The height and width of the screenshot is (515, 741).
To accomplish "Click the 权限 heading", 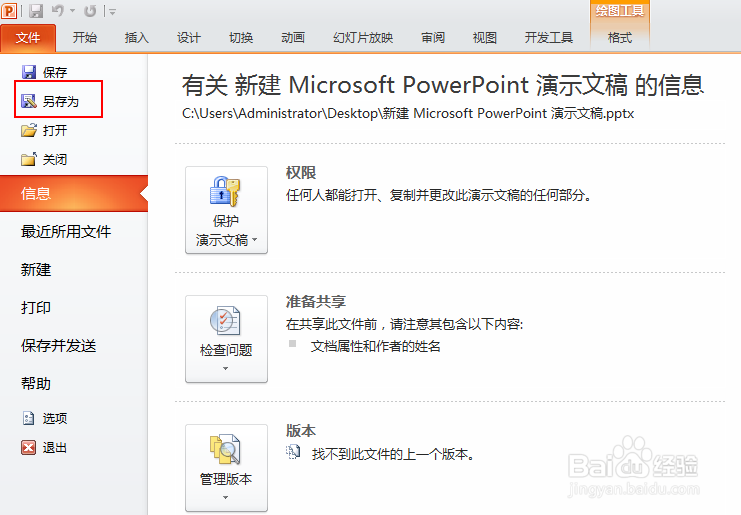I will click(x=301, y=172).
